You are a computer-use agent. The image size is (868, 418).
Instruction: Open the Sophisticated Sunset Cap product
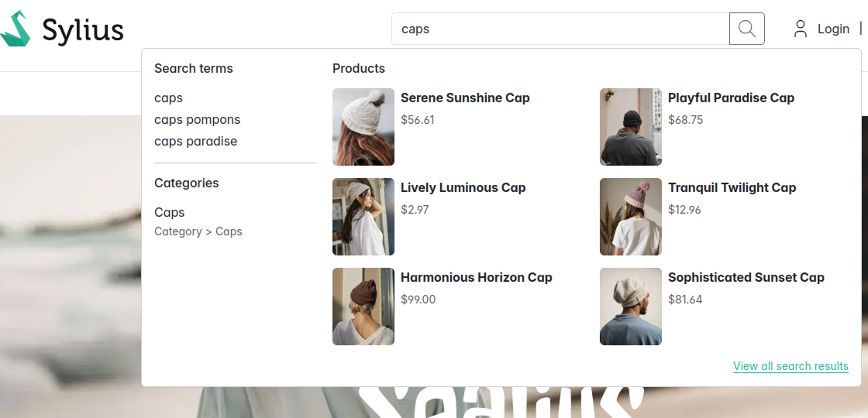point(746,278)
